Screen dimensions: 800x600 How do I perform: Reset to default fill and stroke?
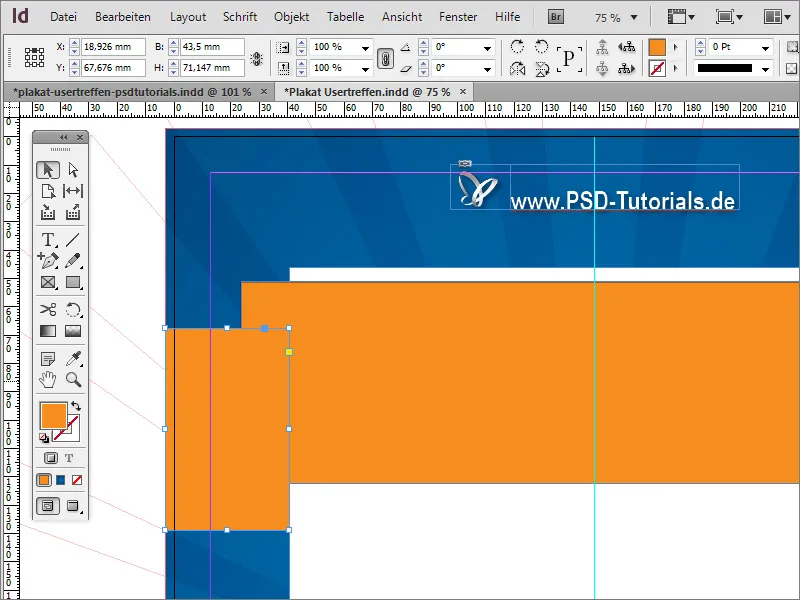click(x=44, y=438)
